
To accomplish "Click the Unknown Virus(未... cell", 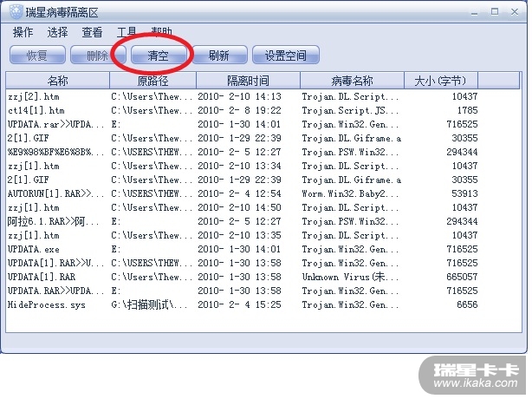I will [350, 277].
